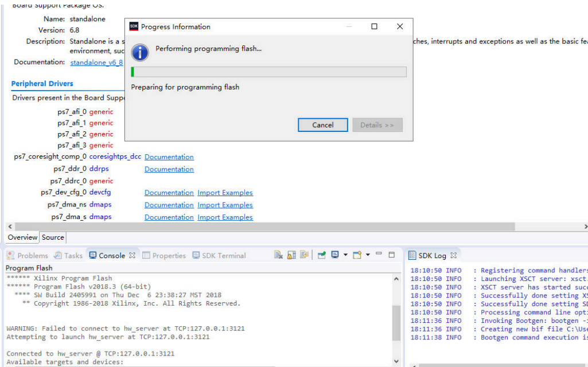Close the Console tab with its X
Screen dimensions: 588x367
tap(132, 255)
